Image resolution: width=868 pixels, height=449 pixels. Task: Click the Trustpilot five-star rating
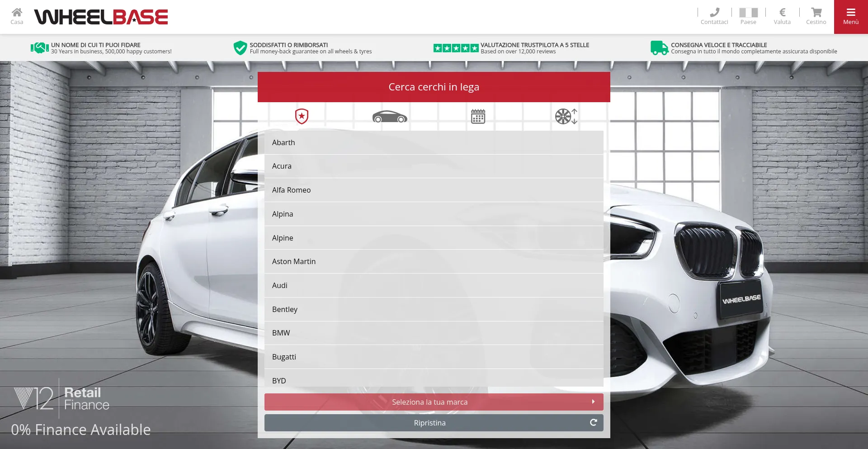point(456,48)
